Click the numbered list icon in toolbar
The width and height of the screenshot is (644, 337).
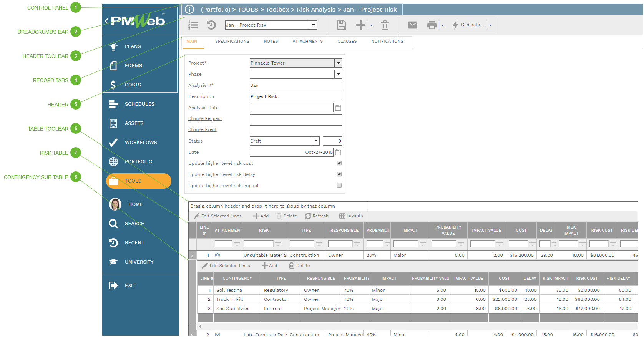pos(193,25)
